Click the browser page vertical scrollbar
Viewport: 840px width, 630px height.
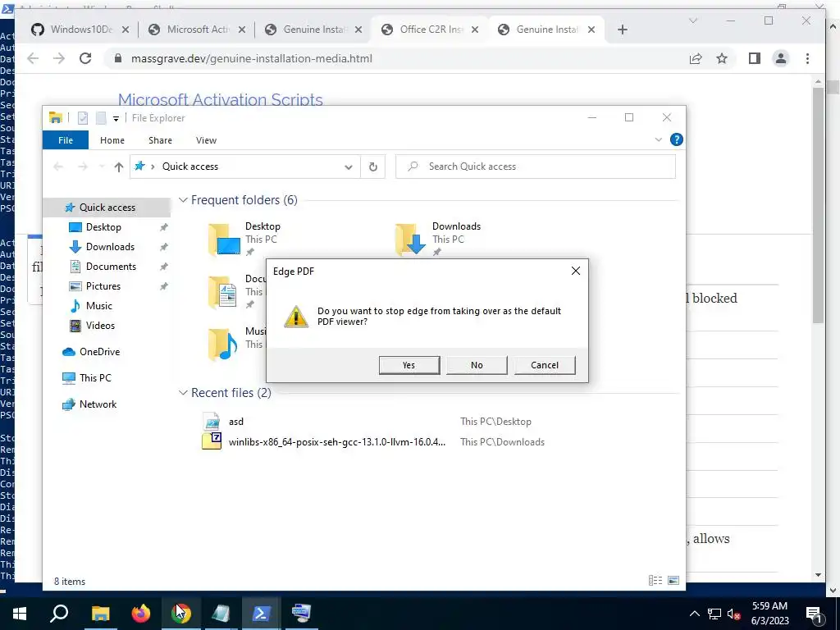pyautogui.click(x=818, y=204)
